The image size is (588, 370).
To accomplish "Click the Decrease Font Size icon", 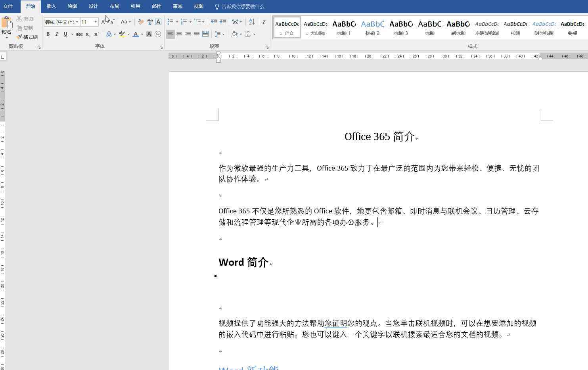I will [x=112, y=22].
